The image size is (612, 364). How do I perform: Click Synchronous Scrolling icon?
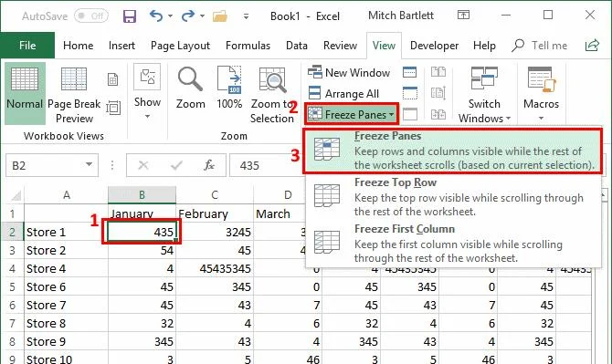438,93
